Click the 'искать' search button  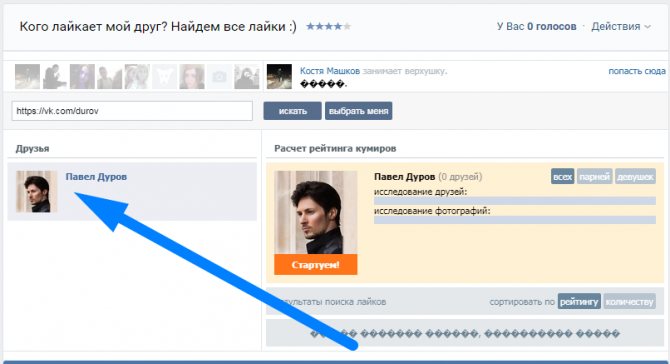[292, 111]
